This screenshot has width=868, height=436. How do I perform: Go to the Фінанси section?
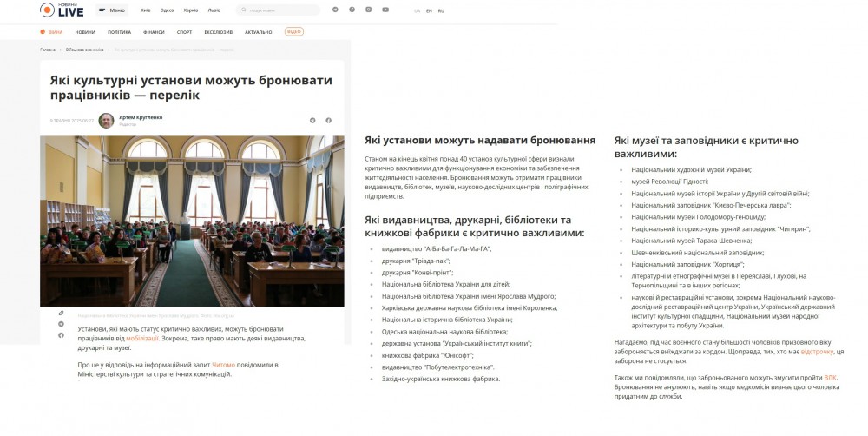coord(154,31)
